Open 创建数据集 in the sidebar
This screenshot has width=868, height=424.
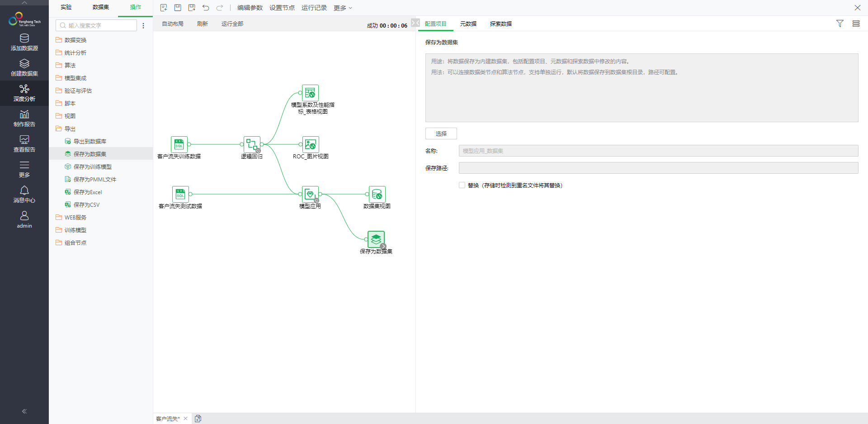24,68
